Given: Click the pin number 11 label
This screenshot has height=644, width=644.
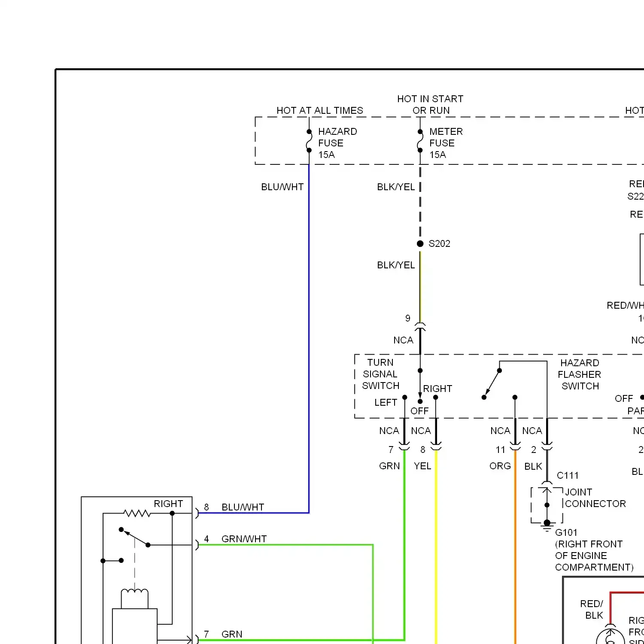Looking at the screenshot, I should (501, 450).
